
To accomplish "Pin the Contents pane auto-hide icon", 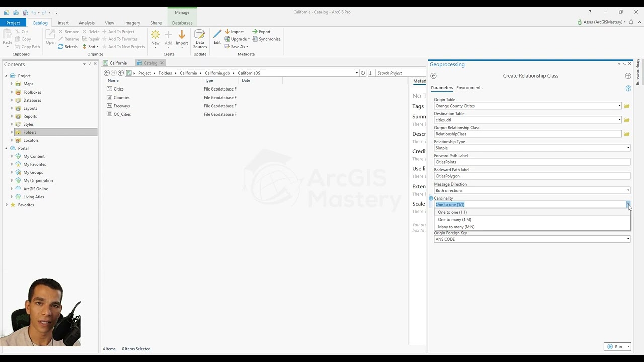I will tap(89, 64).
